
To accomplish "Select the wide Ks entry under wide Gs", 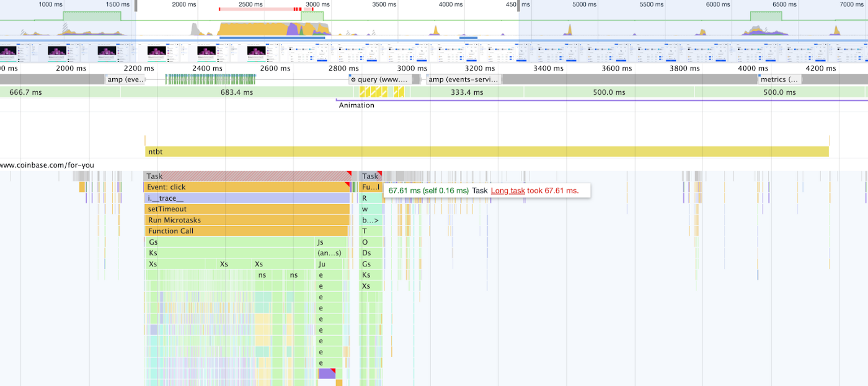I will pos(229,253).
